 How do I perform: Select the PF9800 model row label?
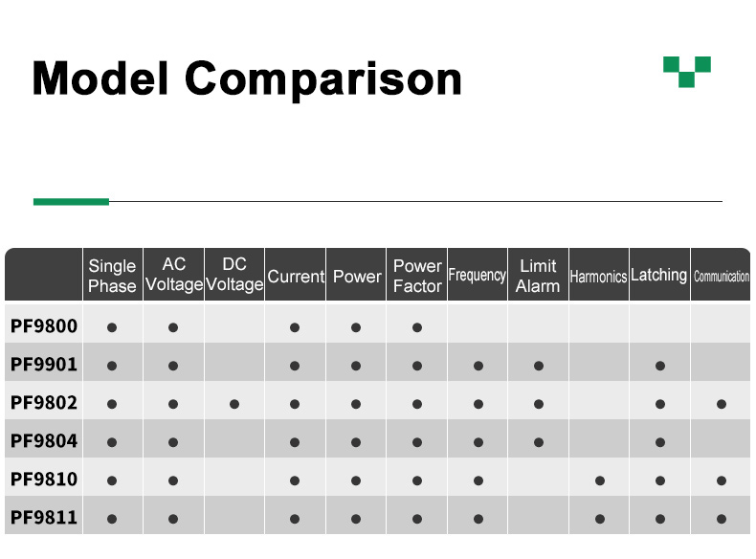(x=44, y=326)
